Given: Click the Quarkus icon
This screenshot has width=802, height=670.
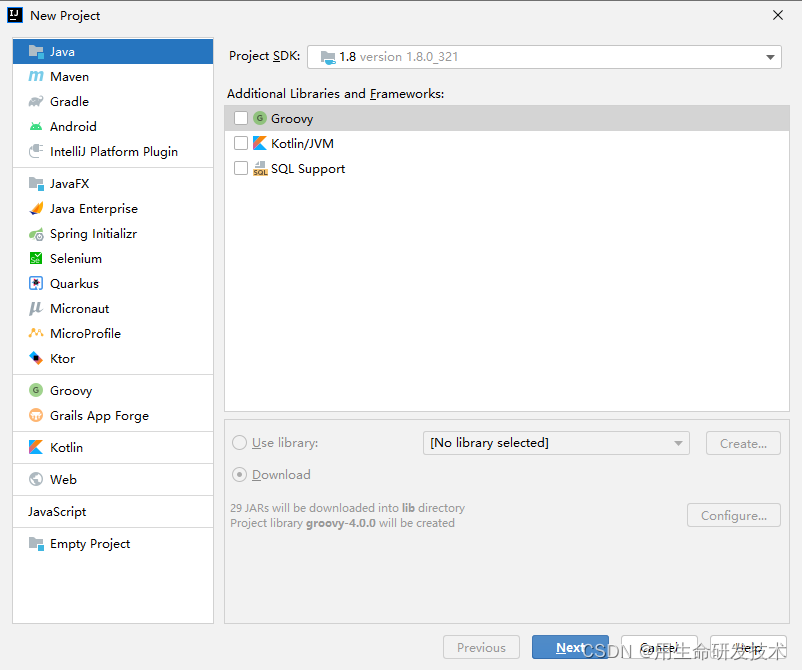Looking at the screenshot, I should pyautogui.click(x=36, y=283).
